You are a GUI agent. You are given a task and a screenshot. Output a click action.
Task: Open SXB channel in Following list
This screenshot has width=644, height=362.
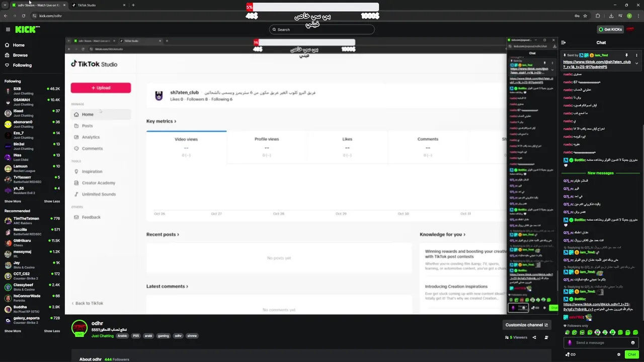[x=32, y=90]
